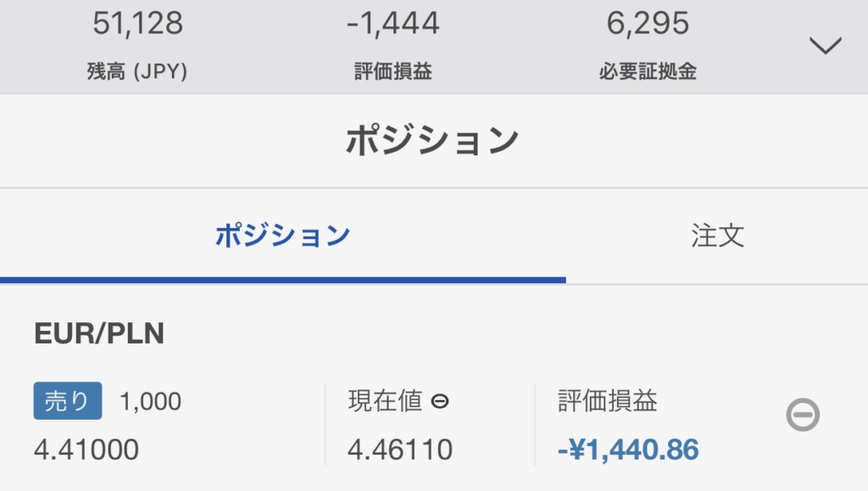The height and width of the screenshot is (491, 868).
Task: Tap the 現在値 label
Action: click(386, 401)
